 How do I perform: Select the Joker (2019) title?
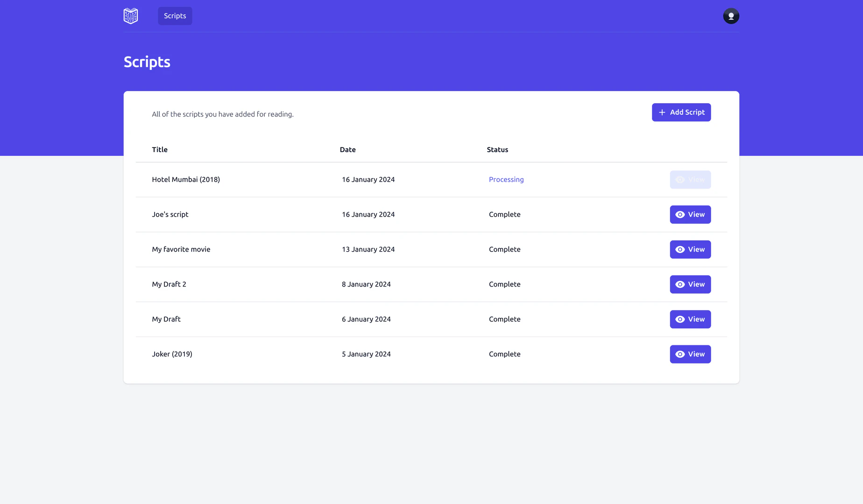pyautogui.click(x=172, y=354)
